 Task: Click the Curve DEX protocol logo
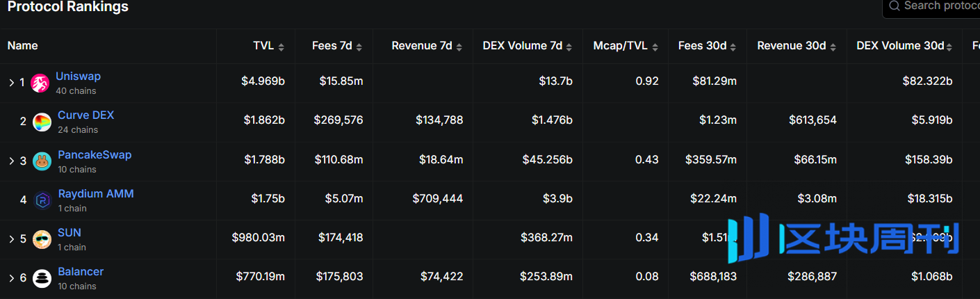tap(42, 122)
